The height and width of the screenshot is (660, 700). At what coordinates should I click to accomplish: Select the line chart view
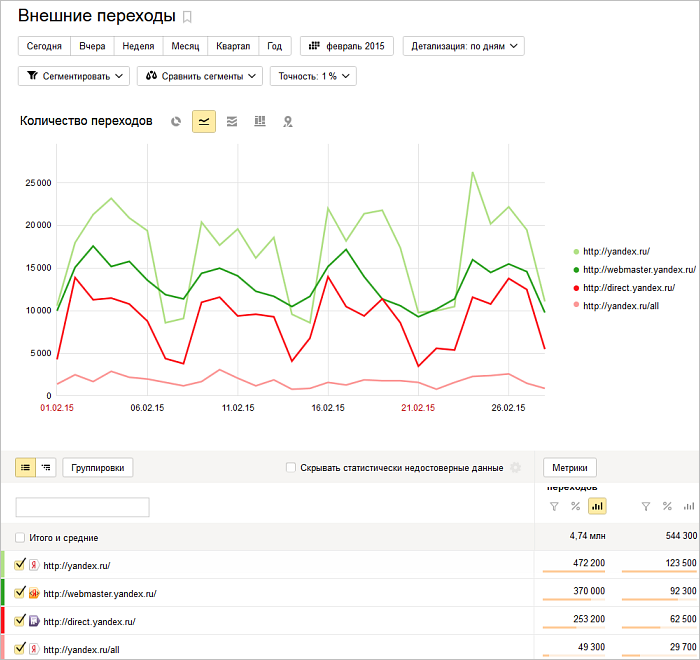[204, 121]
